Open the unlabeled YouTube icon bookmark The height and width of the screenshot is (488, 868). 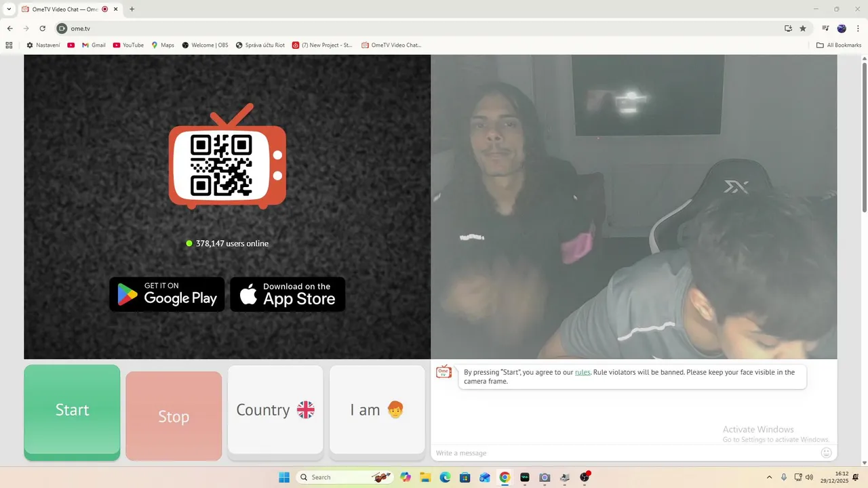click(71, 45)
